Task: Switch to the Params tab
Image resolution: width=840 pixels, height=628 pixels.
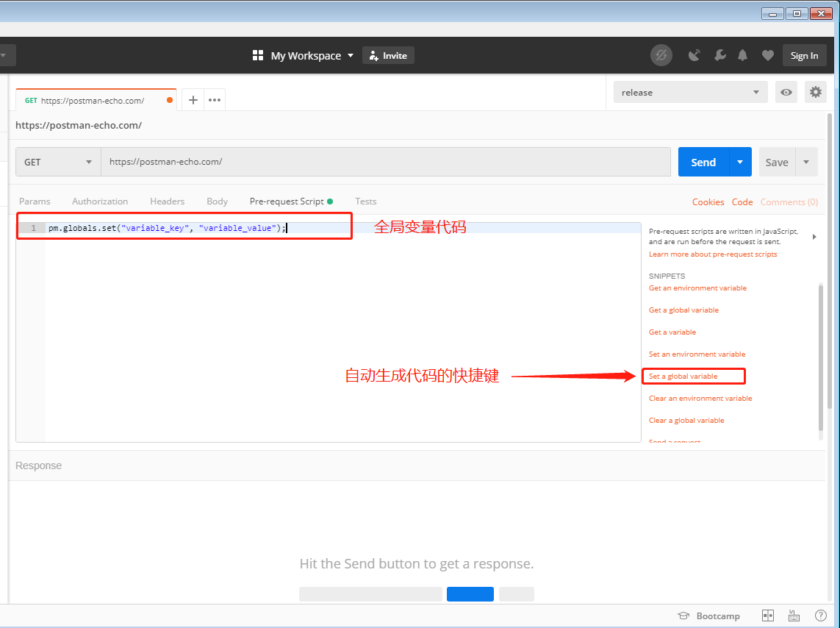Action: (x=35, y=201)
